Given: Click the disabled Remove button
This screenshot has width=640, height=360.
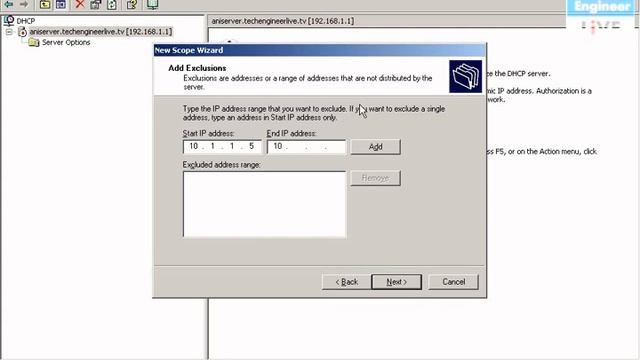Looking at the screenshot, I should (376, 178).
